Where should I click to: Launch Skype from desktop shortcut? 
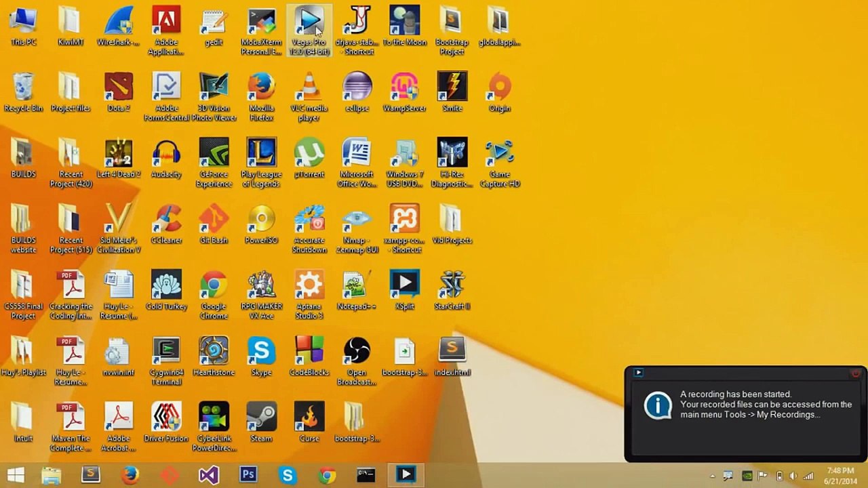[261, 356]
